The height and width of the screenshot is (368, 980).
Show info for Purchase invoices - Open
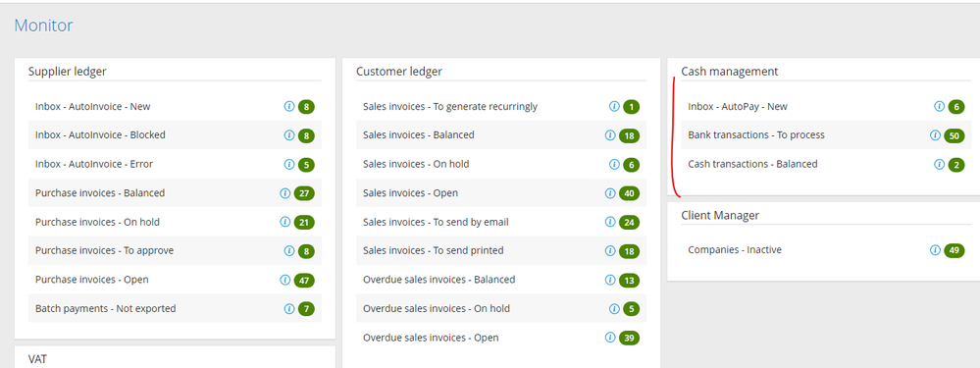(x=285, y=280)
